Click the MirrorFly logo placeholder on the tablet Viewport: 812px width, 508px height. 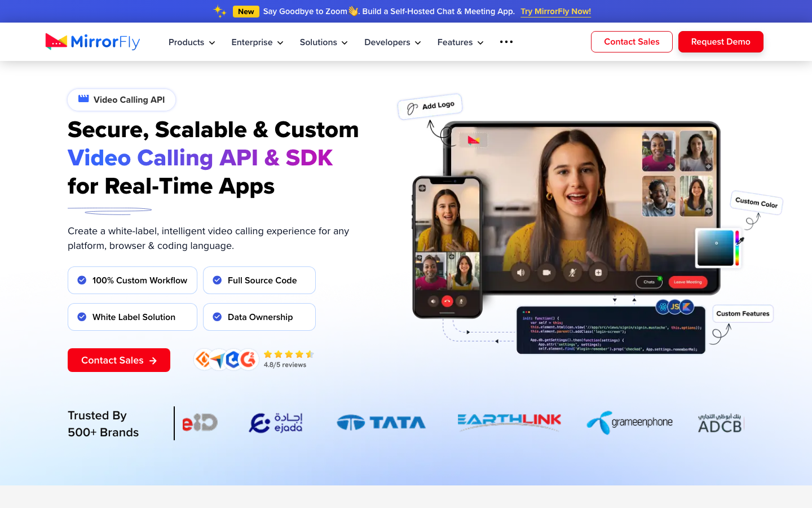(x=473, y=140)
